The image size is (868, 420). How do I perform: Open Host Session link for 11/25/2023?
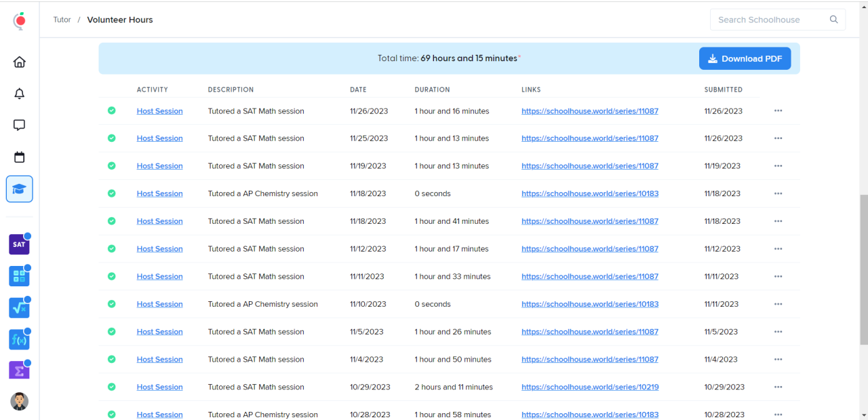159,138
